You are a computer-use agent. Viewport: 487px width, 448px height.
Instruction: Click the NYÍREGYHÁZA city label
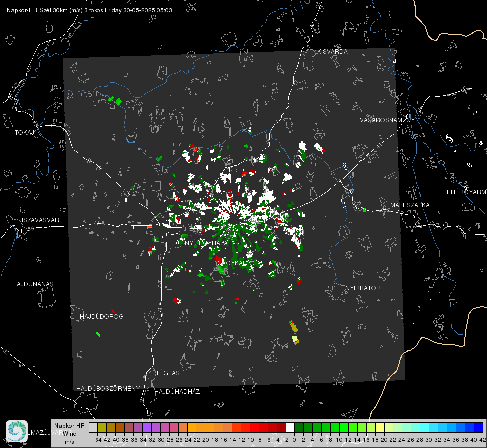coord(206,243)
